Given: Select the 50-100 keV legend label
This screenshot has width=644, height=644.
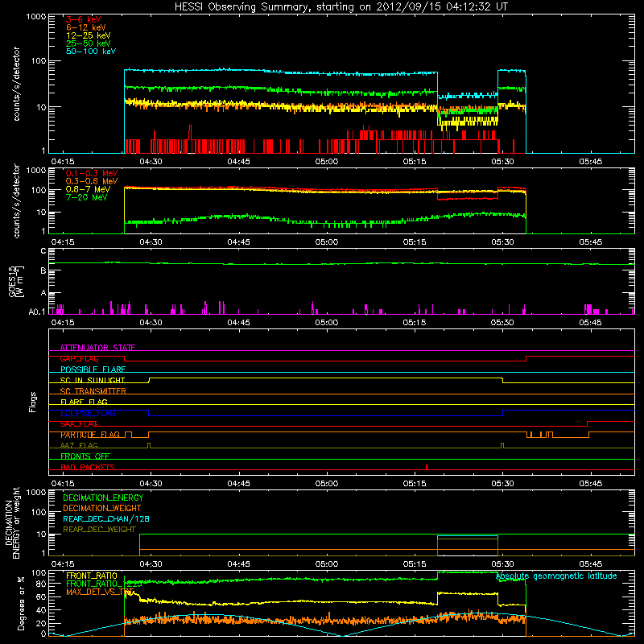Looking at the screenshot, I should [91, 52].
